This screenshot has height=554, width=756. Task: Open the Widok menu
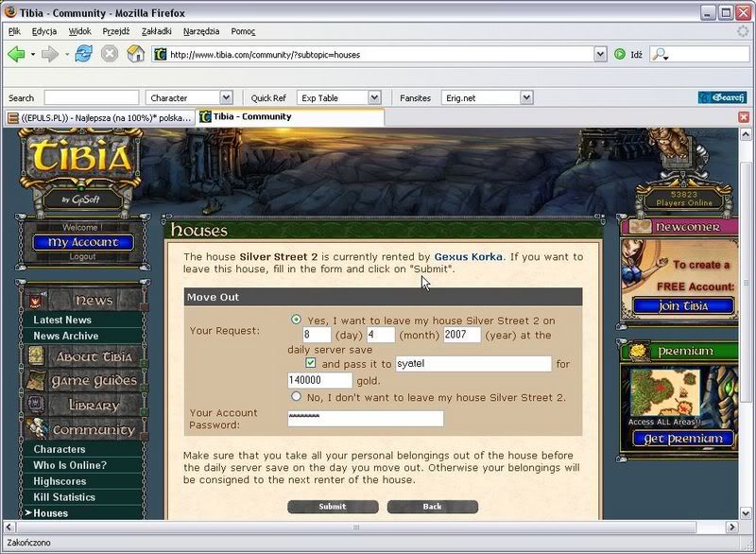79,31
